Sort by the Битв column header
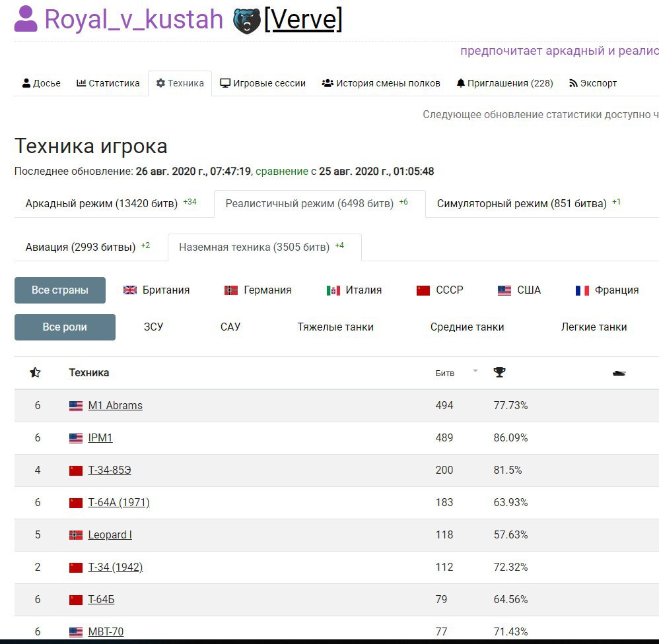 [444, 373]
